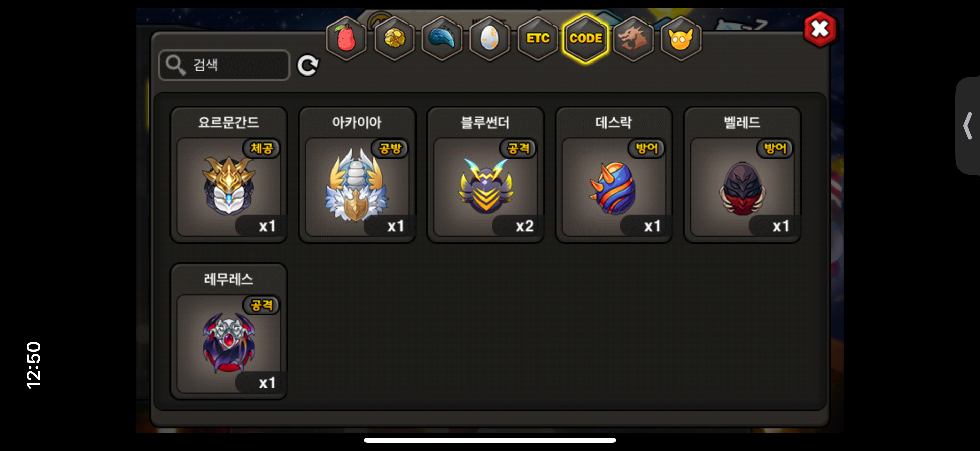Select the CODE tab
980x451 pixels.
pyautogui.click(x=585, y=38)
